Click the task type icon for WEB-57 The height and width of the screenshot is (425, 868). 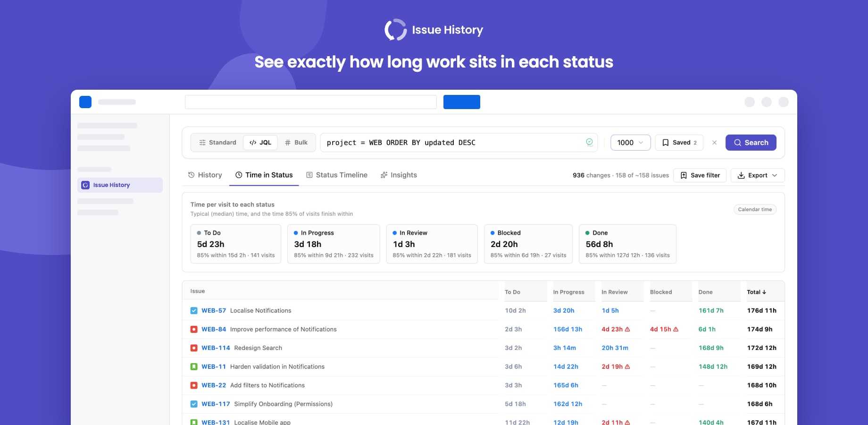(x=194, y=310)
